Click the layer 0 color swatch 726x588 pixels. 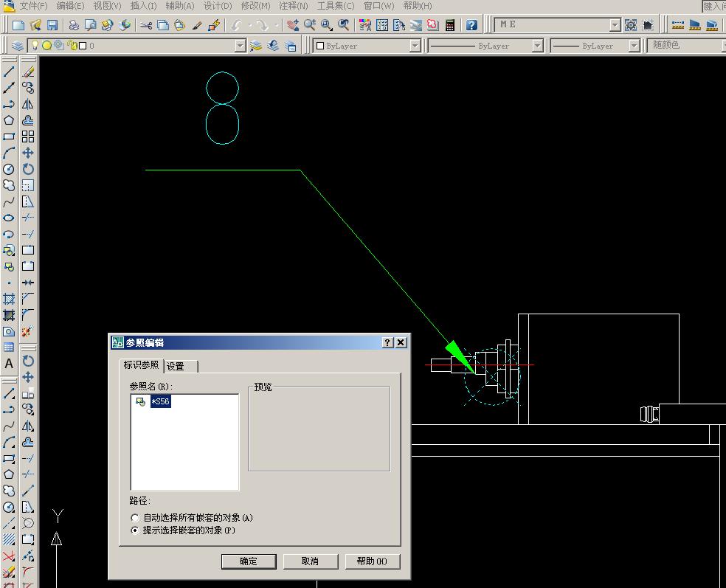83,46
